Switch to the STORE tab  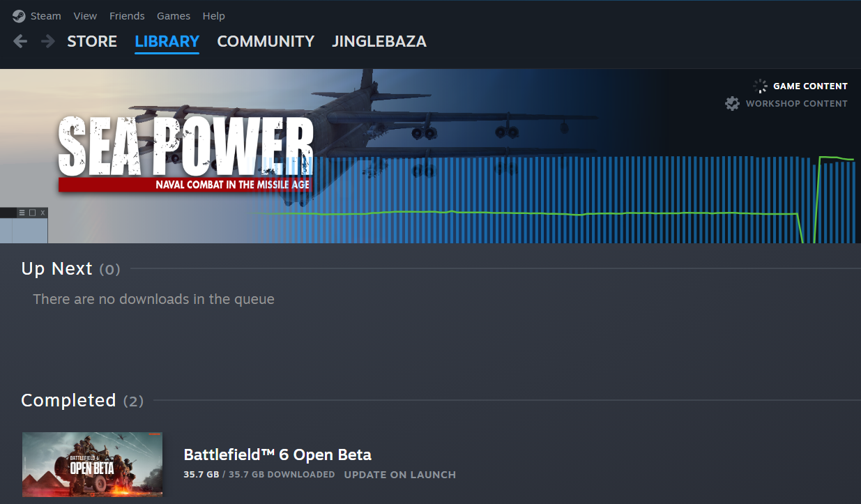coord(92,42)
